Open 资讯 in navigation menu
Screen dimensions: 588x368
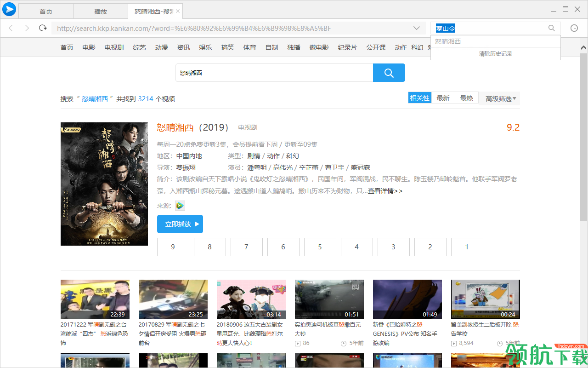pyautogui.click(x=184, y=47)
